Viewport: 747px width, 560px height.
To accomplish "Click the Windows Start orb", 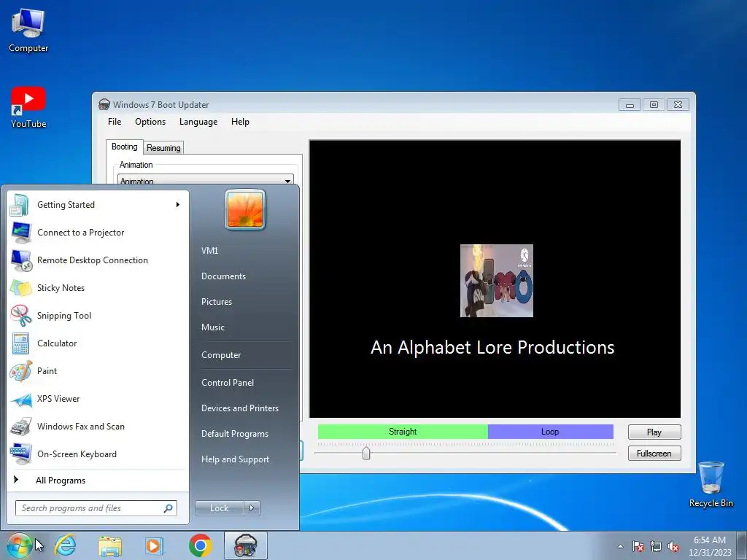I will (19, 545).
